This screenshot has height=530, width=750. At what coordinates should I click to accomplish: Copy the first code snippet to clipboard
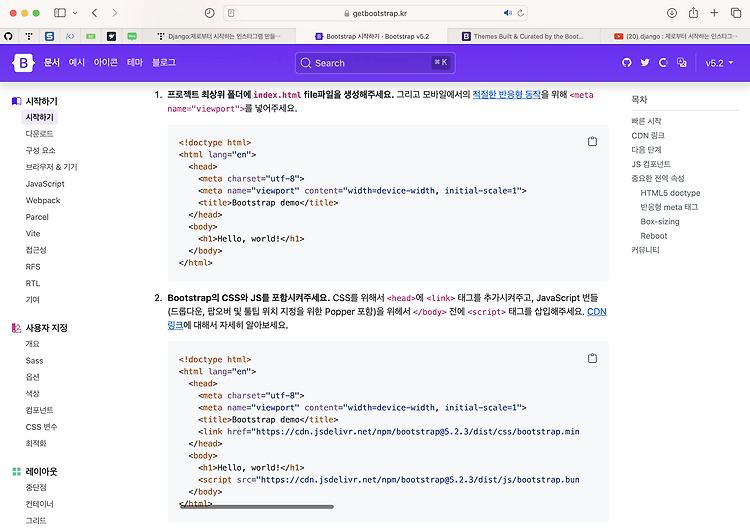592,141
